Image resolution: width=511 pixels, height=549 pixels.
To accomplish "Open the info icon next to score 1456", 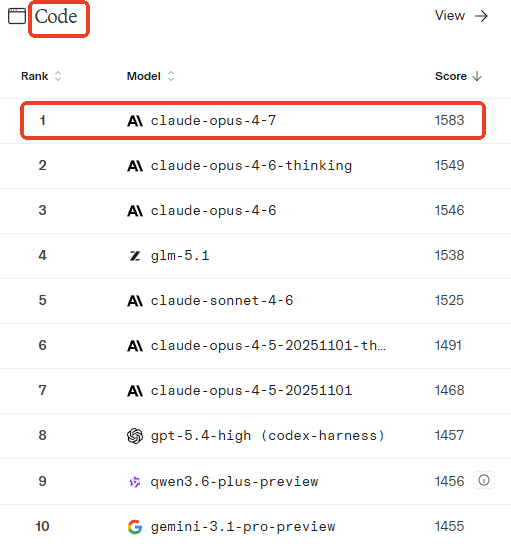I will point(484,480).
